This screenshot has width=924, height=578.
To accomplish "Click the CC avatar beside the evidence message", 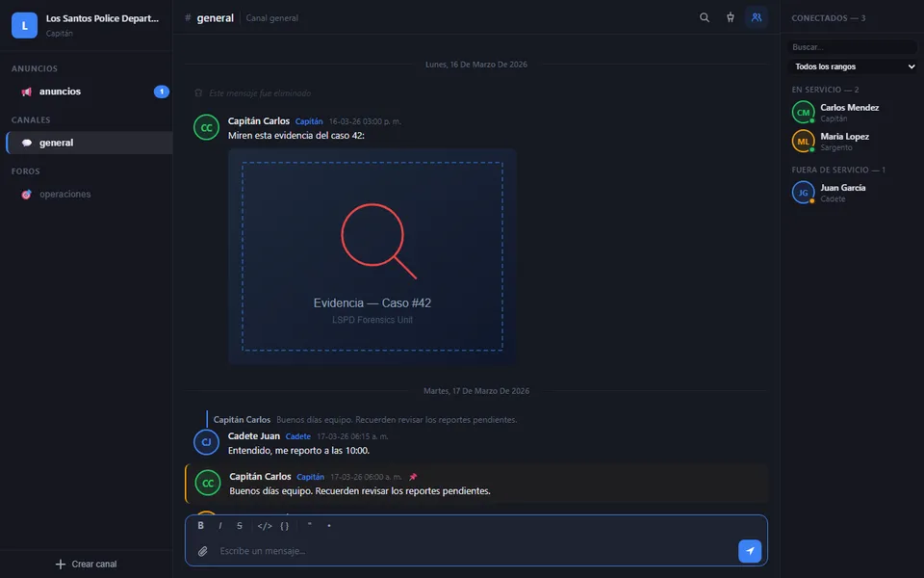I will (206, 127).
